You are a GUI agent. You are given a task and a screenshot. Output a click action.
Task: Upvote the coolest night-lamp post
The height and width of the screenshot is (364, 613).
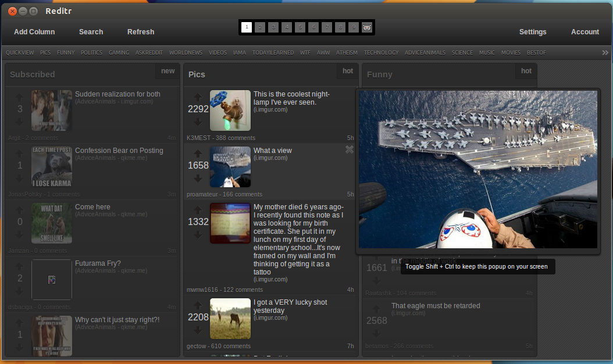pos(198,97)
